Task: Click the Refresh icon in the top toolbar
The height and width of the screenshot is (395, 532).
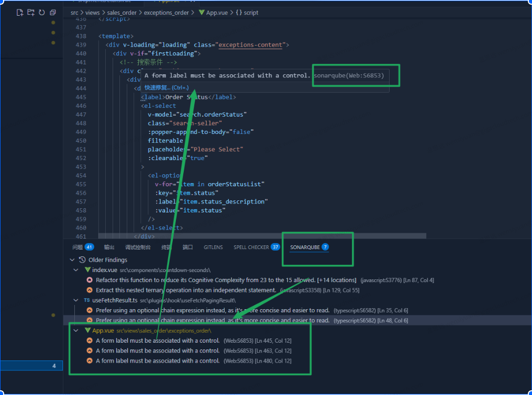Action: coord(41,12)
